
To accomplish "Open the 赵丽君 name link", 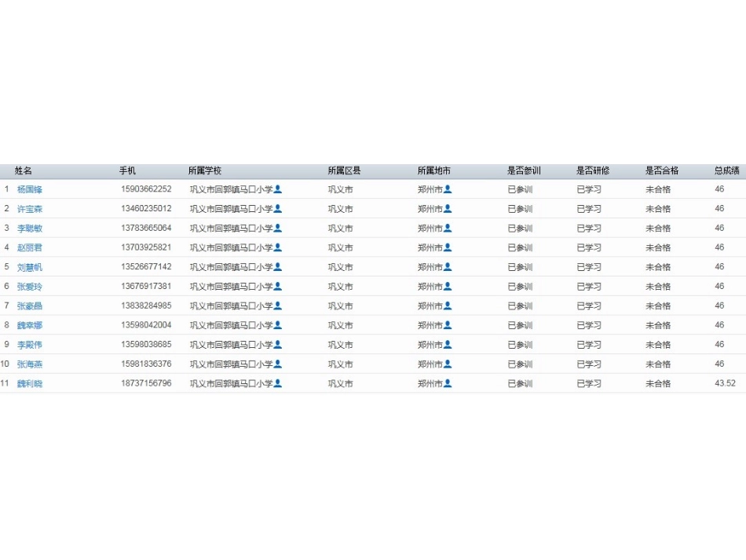I will (x=30, y=248).
